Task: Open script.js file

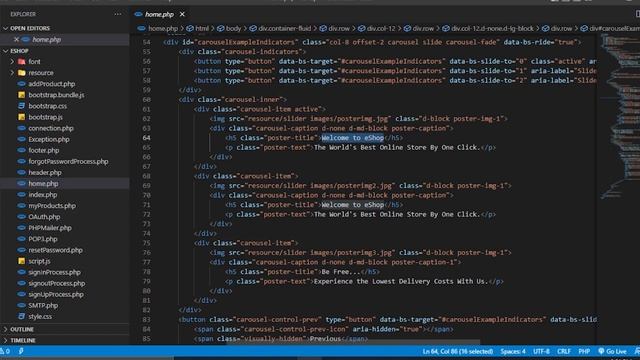Action: (x=39, y=261)
